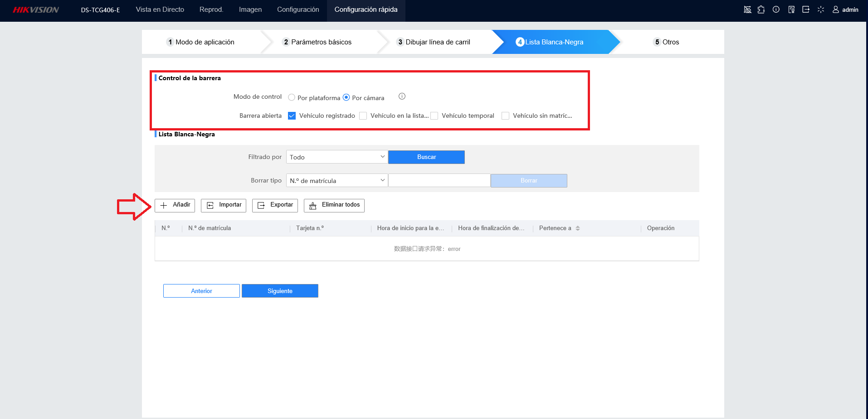Uncheck the Vehículo registrado checkbox

tap(292, 116)
